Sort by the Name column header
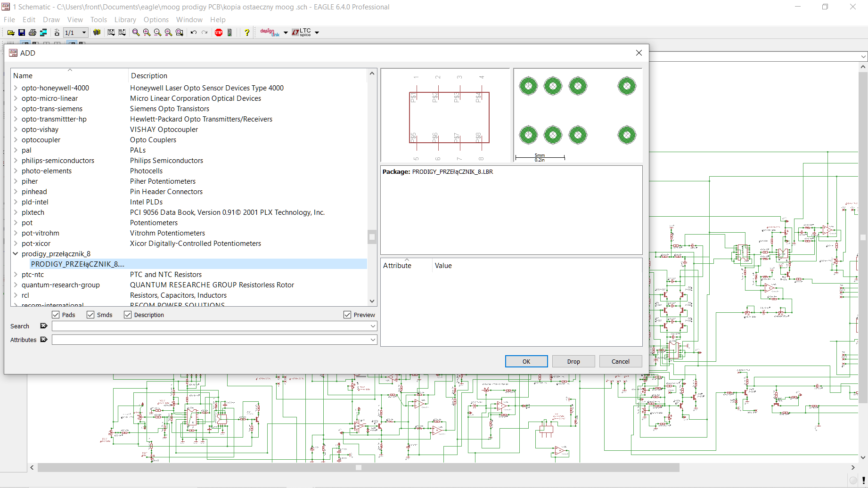The height and width of the screenshot is (488, 868). pos(70,75)
